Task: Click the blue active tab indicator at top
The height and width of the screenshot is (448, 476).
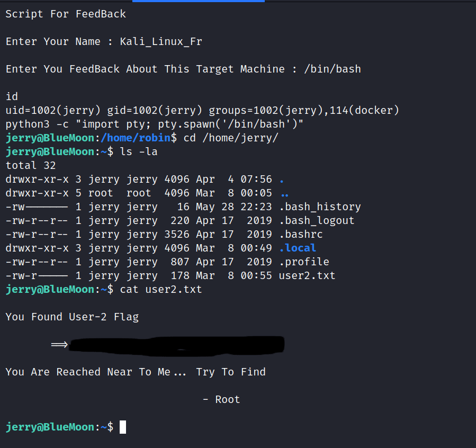Action: [198, 1]
